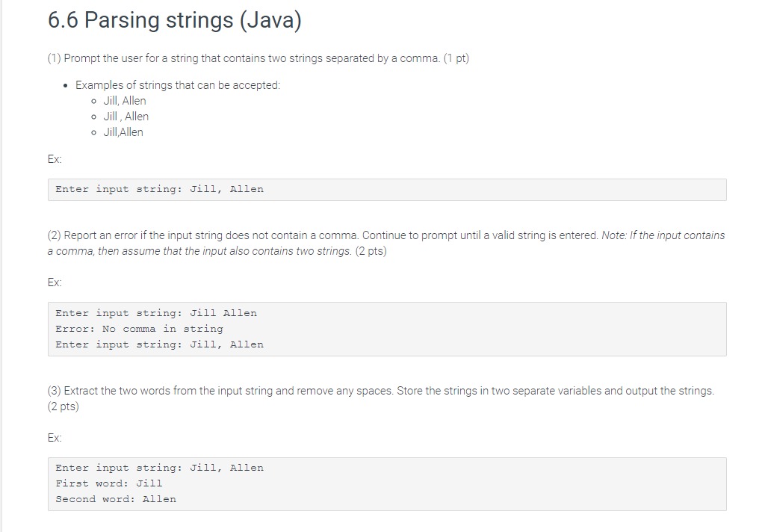This screenshot has width=768, height=532.
Task: Click the third "Ex:" label
Action: coord(55,438)
